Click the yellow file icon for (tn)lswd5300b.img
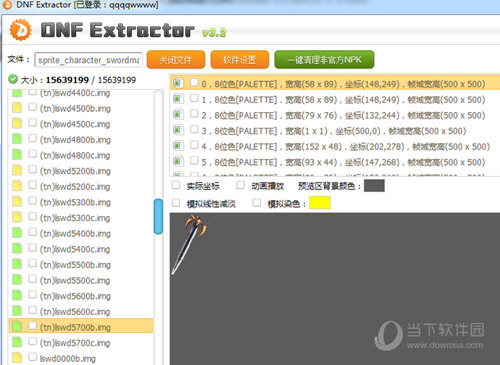 (x=17, y=201)
